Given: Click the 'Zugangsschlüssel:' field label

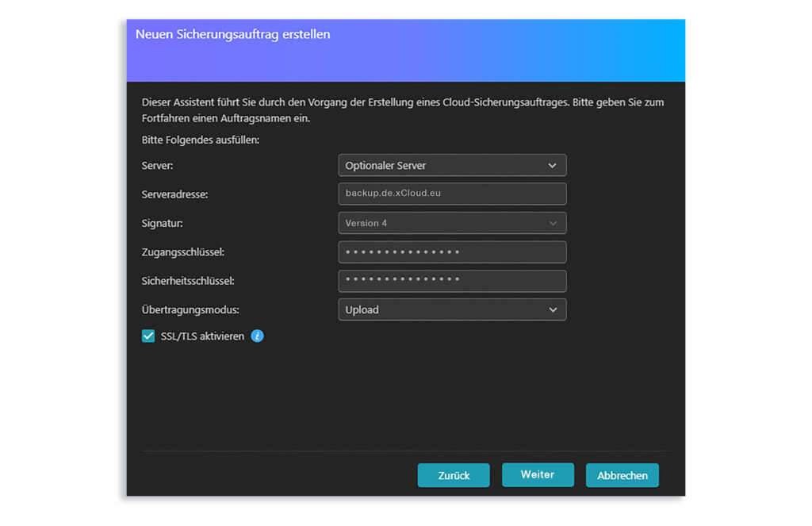Looking at the screenshot, I should (183, 252).
